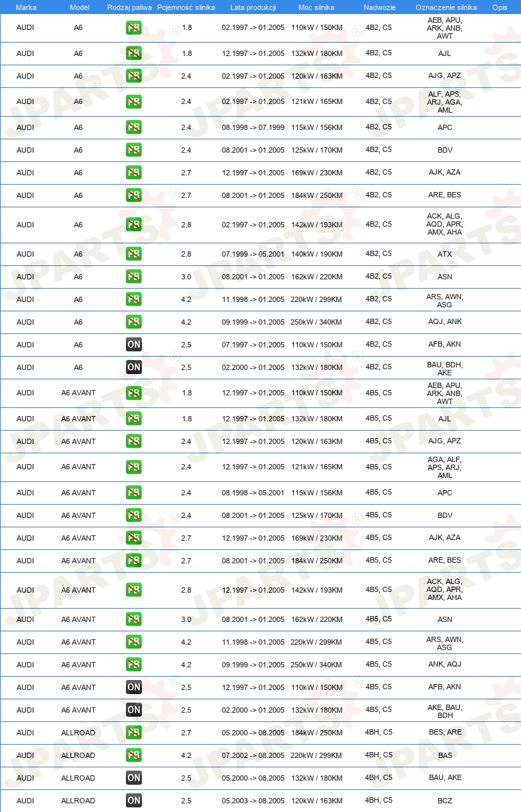Click petrol icon in A6 AVANT AJL row

tap(134, 419)
